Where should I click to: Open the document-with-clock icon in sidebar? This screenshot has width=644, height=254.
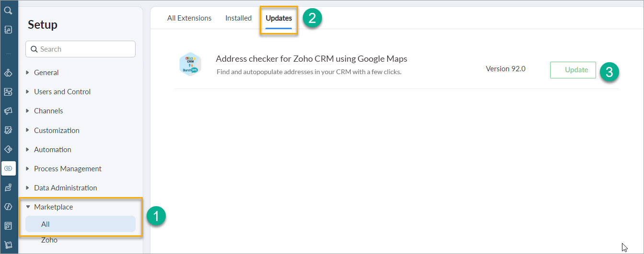coord(8,30)
